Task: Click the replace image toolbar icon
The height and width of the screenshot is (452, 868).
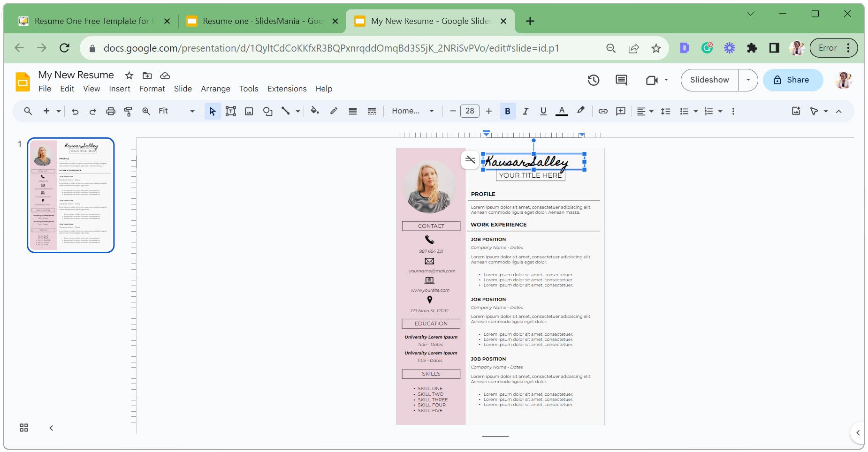Action: coord(796,111)
